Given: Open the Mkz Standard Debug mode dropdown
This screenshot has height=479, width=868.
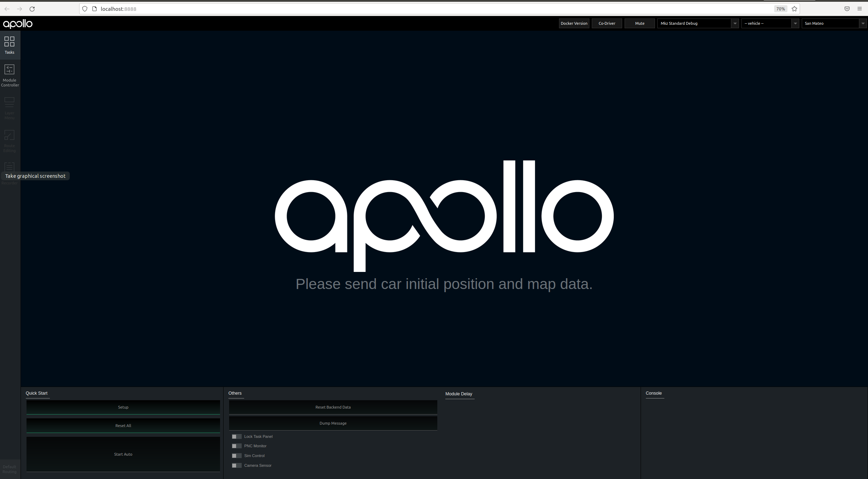Looking at the screenshot, I should (x=697, y=23).
